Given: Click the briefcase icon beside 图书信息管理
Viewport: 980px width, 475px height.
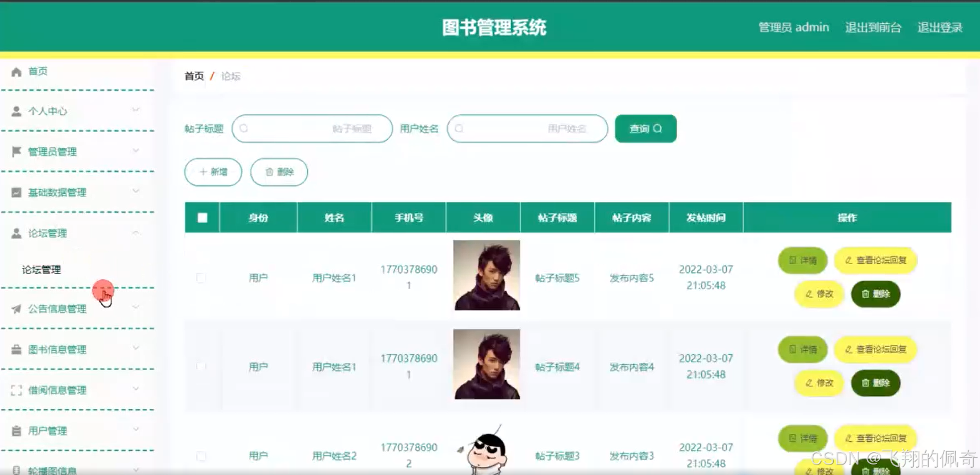Looking at the screenshot, I should (x=17, y=350).
